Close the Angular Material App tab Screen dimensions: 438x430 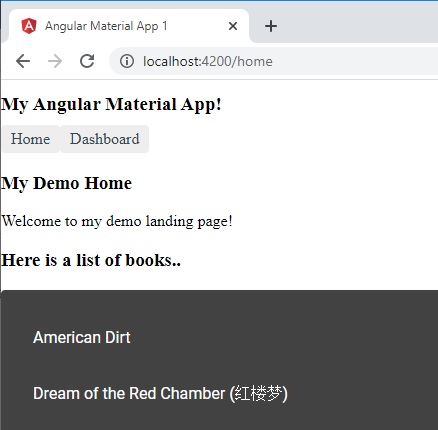tap(233, 26)
